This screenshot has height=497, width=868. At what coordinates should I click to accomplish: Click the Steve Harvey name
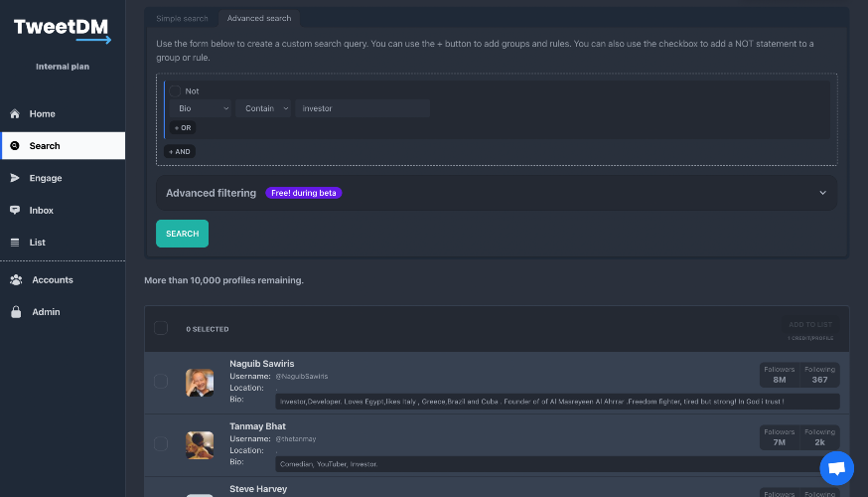click(x=258, y=489)
